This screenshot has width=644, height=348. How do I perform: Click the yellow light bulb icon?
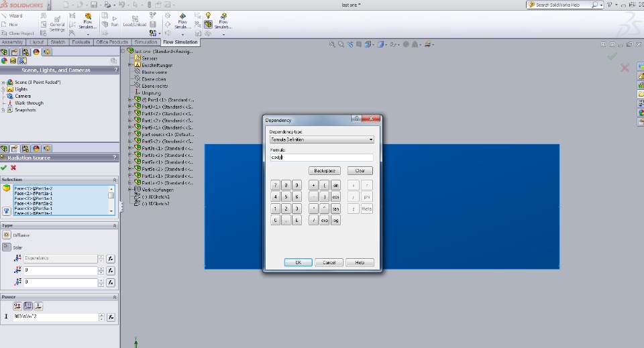pos(208,15)
